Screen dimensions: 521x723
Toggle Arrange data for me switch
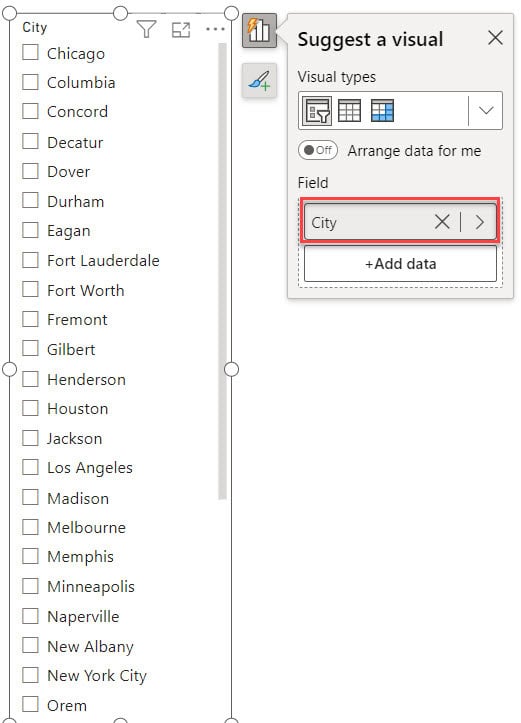(318, 150)
